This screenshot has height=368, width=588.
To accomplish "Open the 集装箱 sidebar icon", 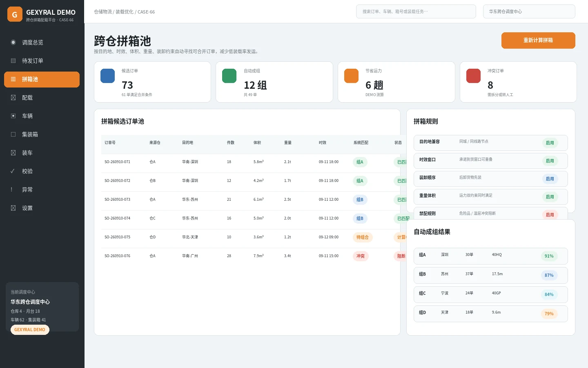I will tap(13, 135).
